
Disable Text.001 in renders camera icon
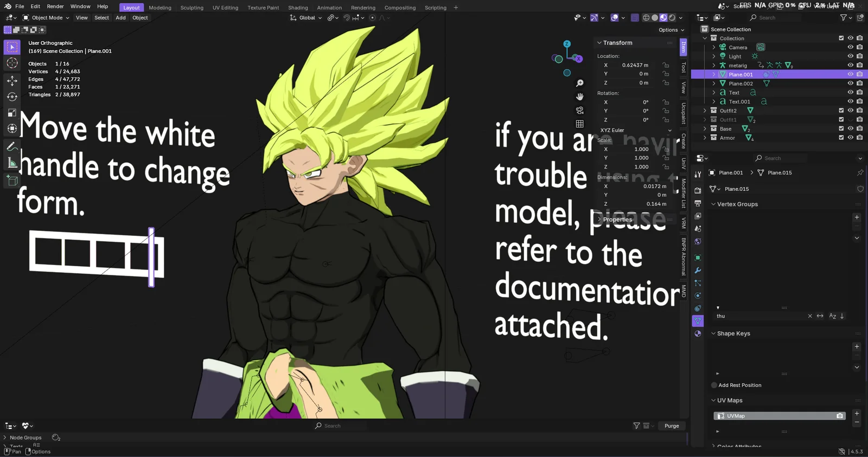click(x=859, y=101)
